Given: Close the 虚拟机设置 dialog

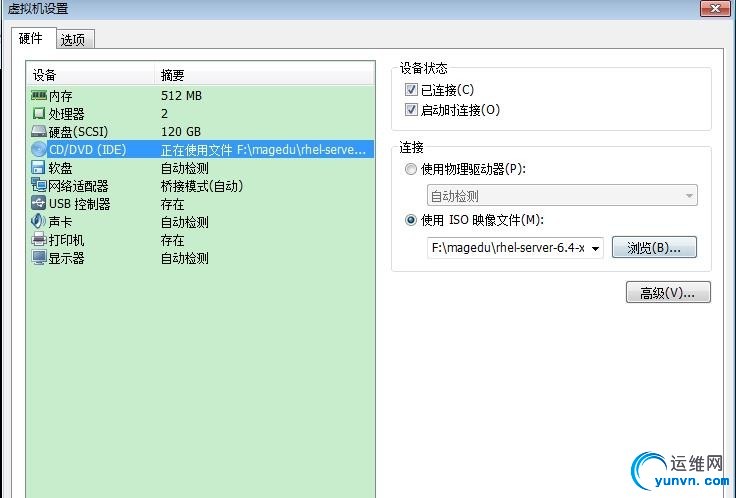Looking at the screenshot, I should tap(715, 8).
